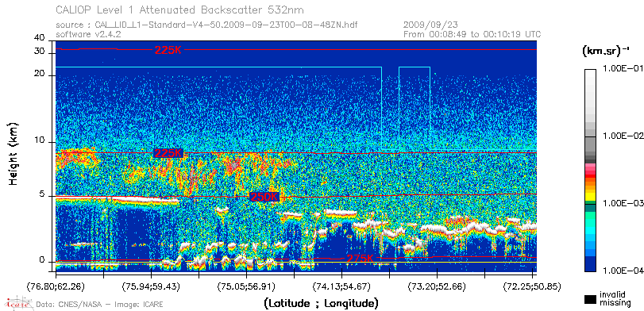The width and height of the screenshot is (644, 311).
Task: Click the '40' height tick label
Action: pyautogui.click(x=40, y=38)
